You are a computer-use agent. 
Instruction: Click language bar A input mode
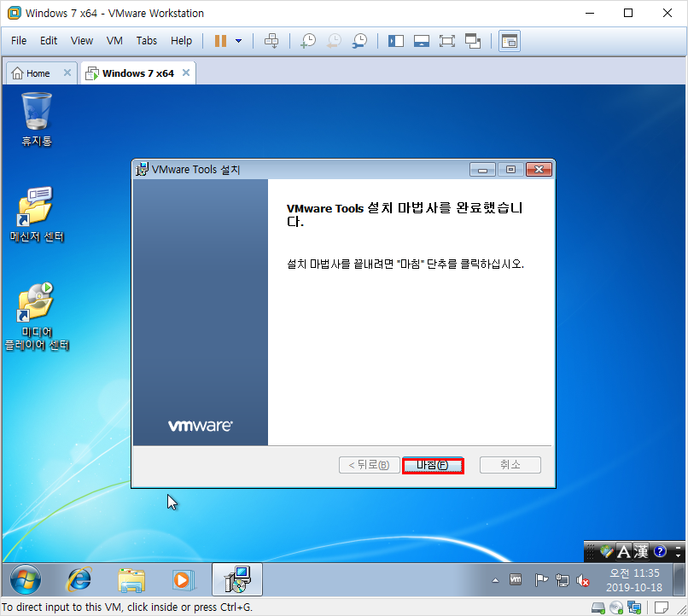click(x=623, y=551)
